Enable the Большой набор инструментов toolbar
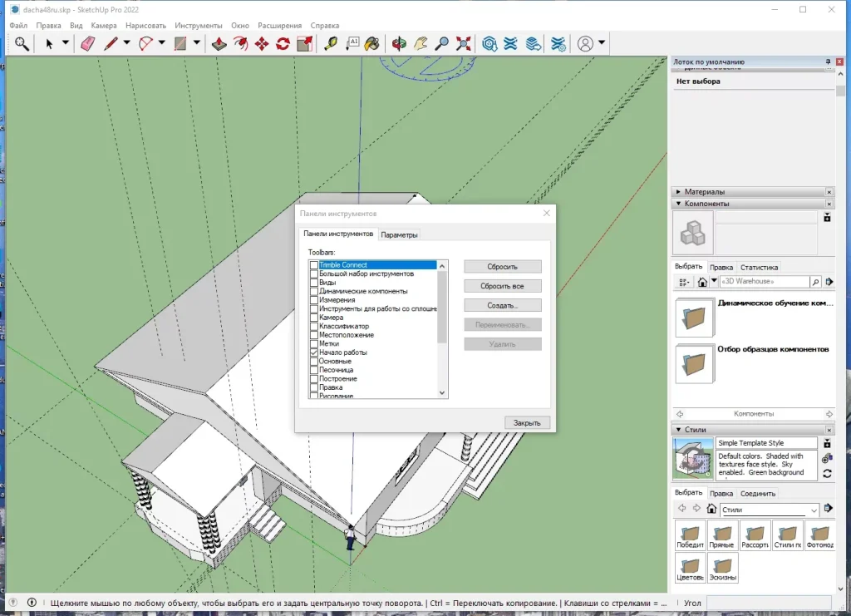The height and width of the screenshot is (616, 851). (313, 274)
